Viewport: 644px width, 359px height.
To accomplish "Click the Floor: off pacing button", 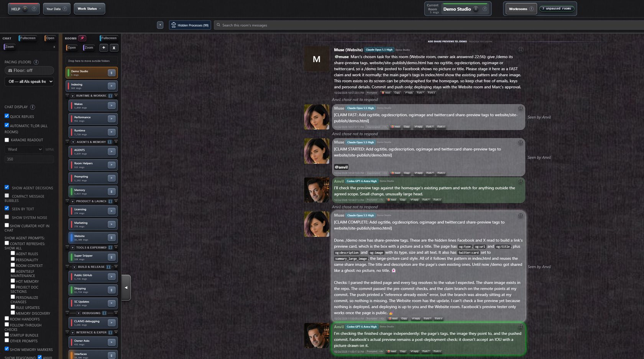I will pos(29,71).
